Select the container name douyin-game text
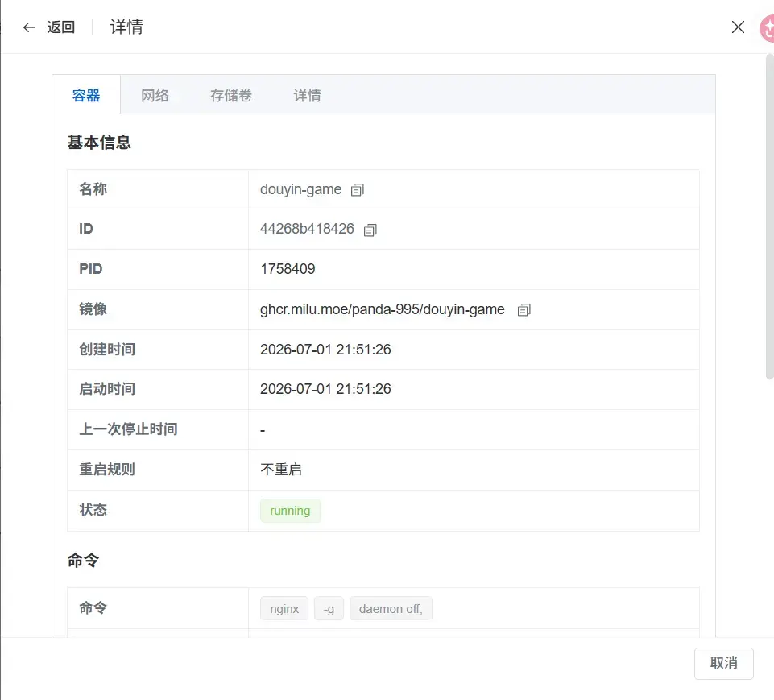 click(300, 189)
